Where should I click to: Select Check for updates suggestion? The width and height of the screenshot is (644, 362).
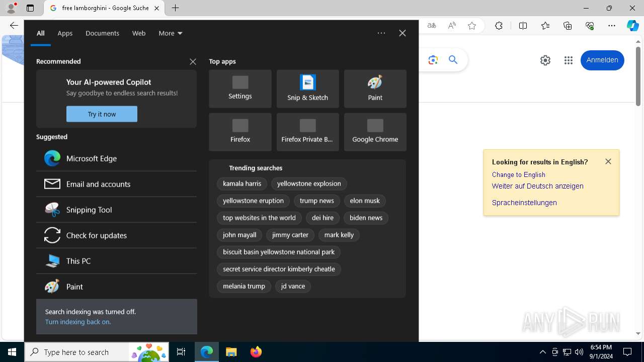point(116,235)
